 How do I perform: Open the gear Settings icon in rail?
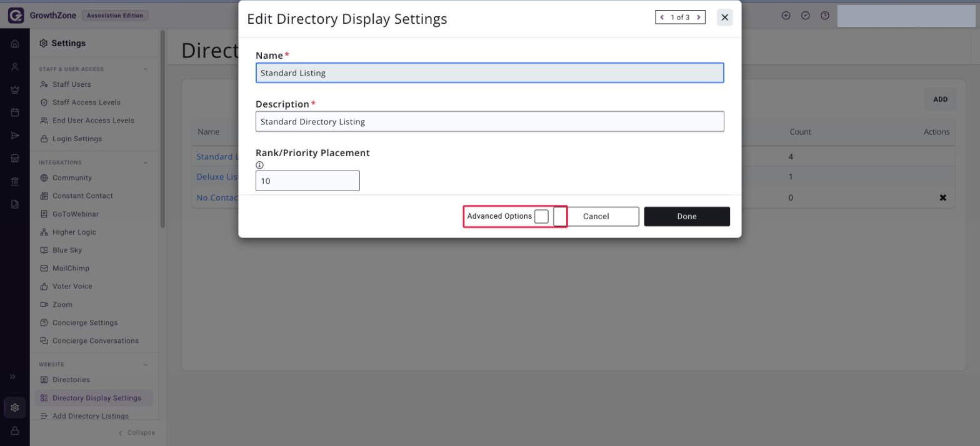15,407
